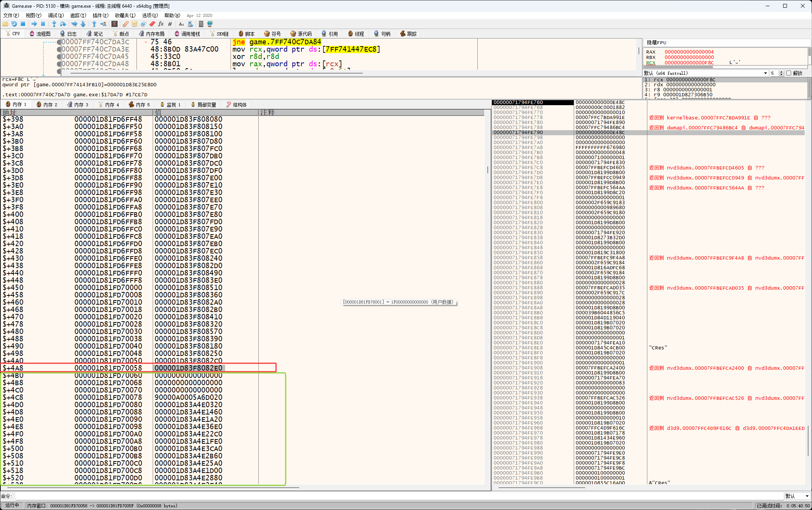Click the Open file folder icon
The image size is (812, 510).
5,24
